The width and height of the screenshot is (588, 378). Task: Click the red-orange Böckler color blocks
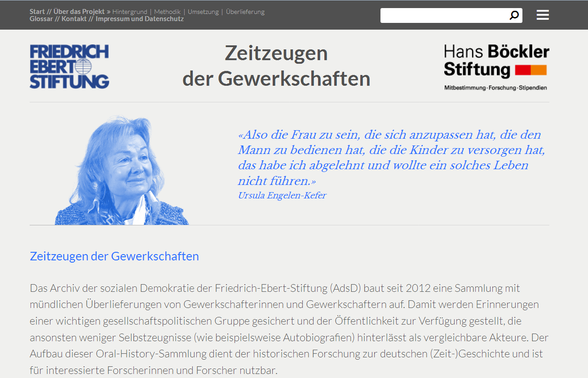pyautogui.click(x=531, y=70)
